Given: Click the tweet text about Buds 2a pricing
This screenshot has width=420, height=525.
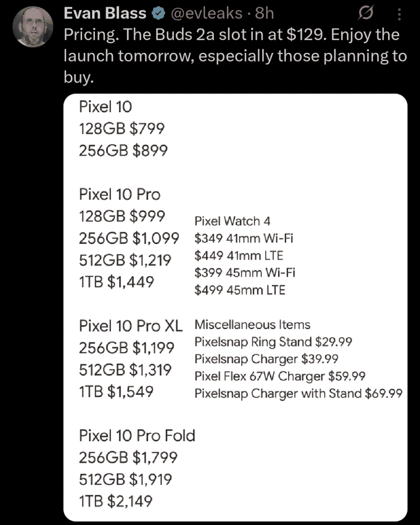Looking at the screenshot, I should click(235, 56).
